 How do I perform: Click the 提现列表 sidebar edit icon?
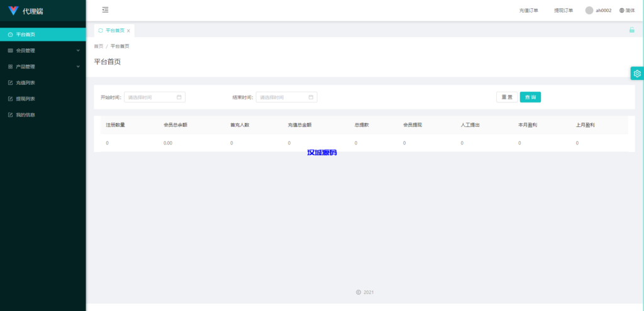pos(10,99)
